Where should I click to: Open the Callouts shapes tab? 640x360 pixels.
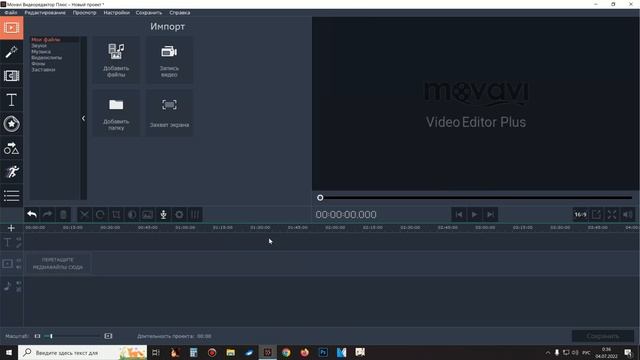[x=11, y=148]
